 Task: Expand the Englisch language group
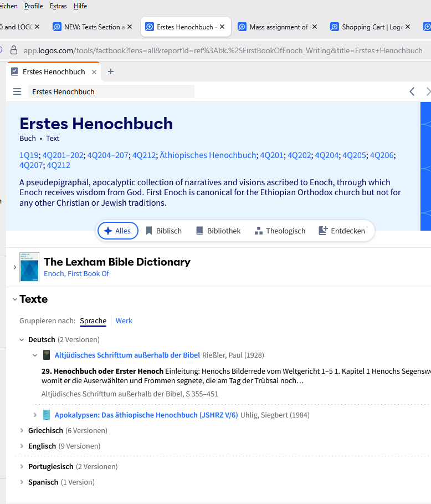point(21,446)
